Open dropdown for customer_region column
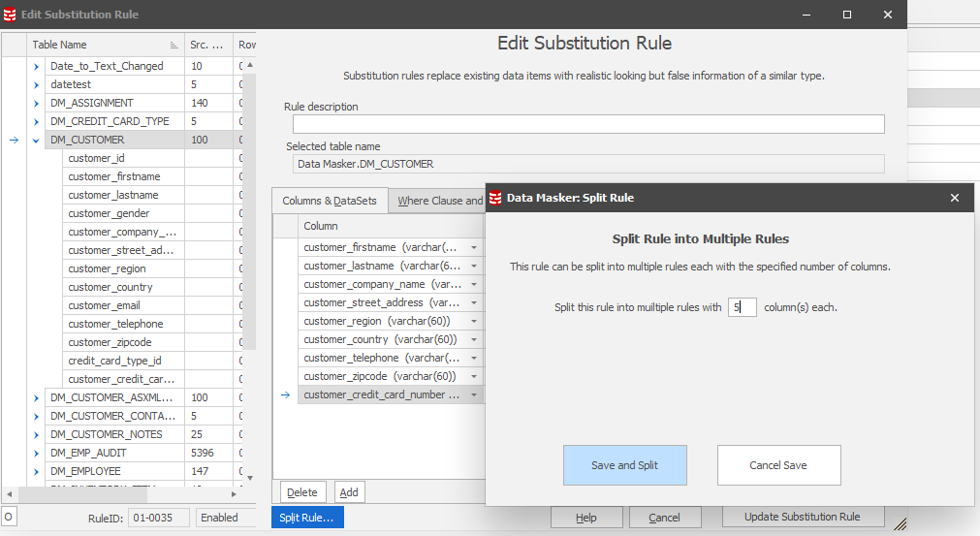This screenshot has height=536, width=980. coord(474,321)
